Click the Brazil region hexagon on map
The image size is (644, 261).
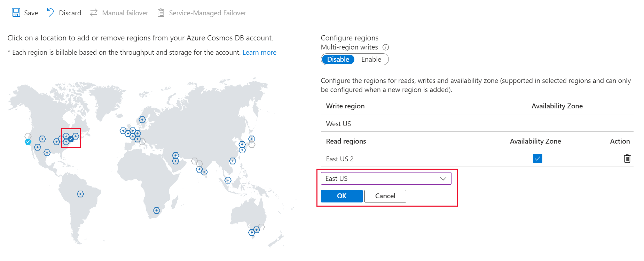(x=80, y=194)
